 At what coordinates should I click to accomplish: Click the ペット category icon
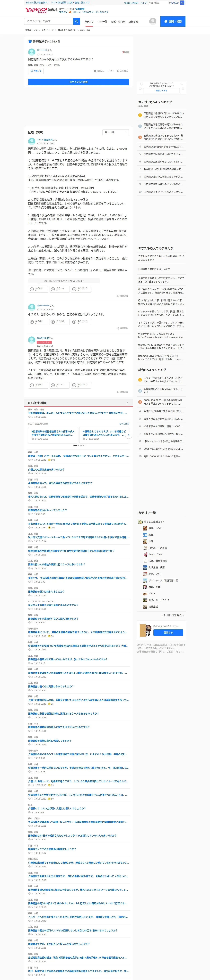click(145, 594)
